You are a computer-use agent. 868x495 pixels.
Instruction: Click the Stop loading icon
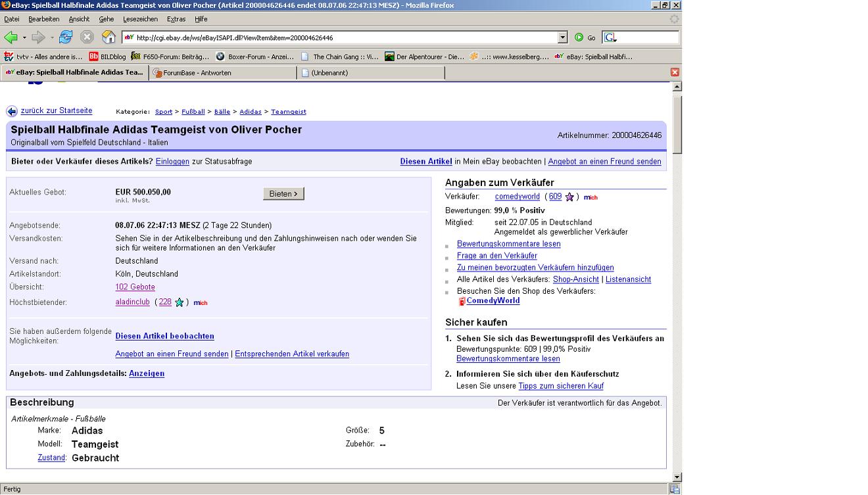pos(87,37)
